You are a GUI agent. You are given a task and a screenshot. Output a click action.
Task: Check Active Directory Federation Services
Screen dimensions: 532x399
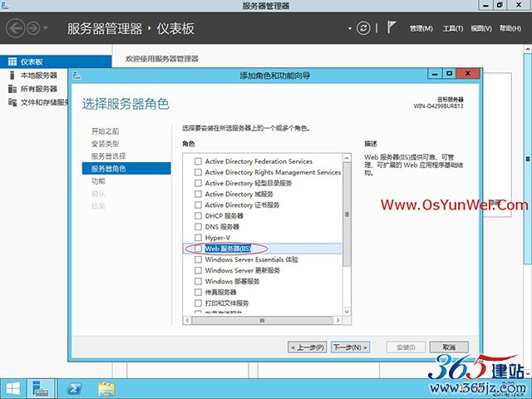click(x=198, y=161)
